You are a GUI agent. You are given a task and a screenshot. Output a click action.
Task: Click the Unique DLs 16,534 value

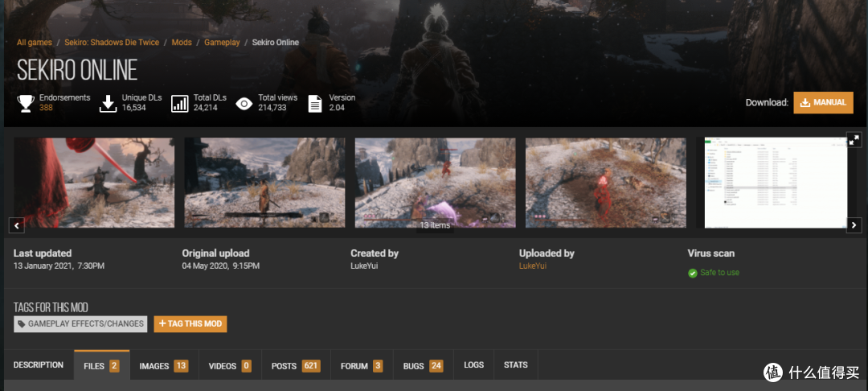pyautogui.click(x=134, y=108)
